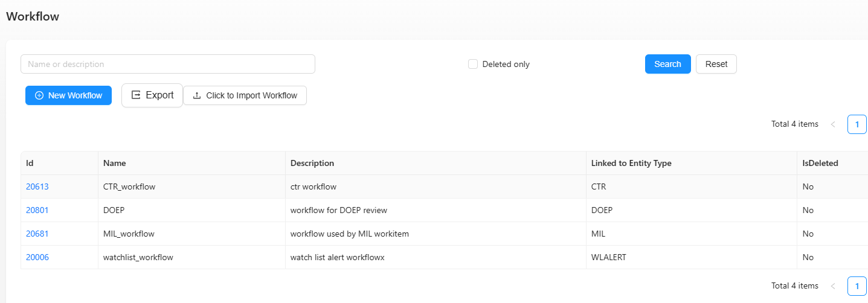
Task: Click entity type cell 'CTR'
Action: [x=691, y=187]
